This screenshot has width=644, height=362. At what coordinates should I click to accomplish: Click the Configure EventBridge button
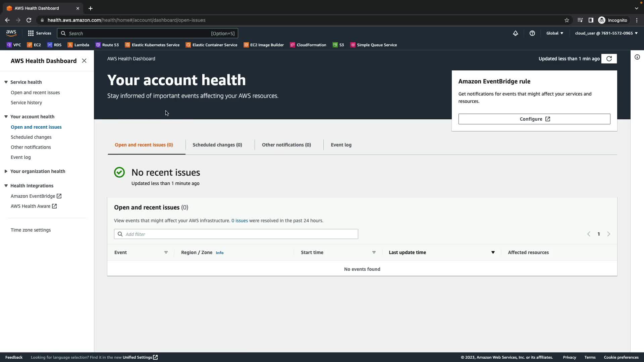534,119
